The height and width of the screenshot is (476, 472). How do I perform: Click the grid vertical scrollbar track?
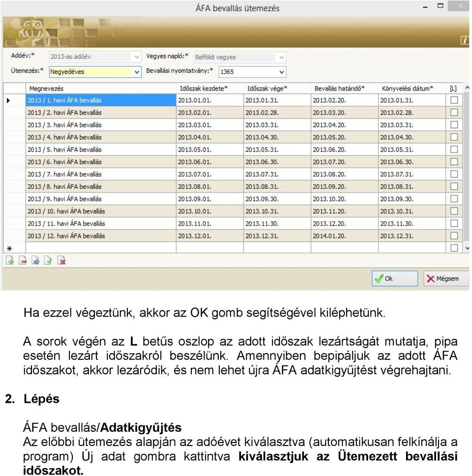[x=467, y=167]
